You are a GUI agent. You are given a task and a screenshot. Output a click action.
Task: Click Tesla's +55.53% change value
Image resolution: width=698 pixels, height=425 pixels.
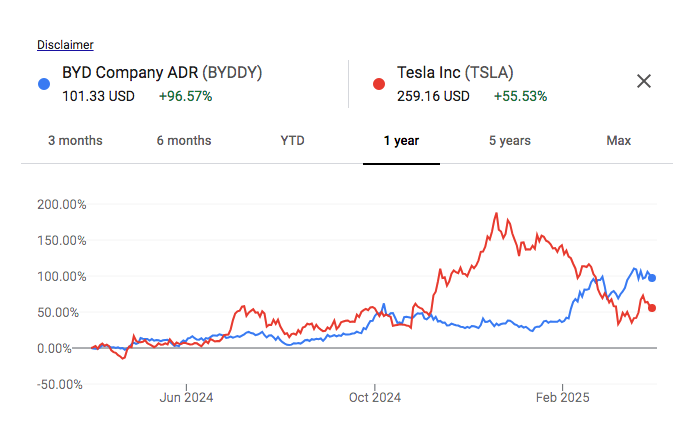tap(520, 96)
